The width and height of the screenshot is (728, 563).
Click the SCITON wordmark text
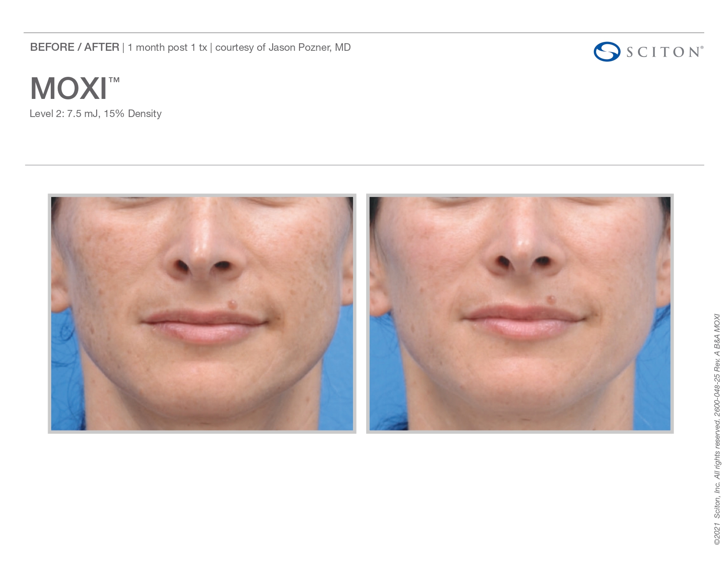point(662,52)
